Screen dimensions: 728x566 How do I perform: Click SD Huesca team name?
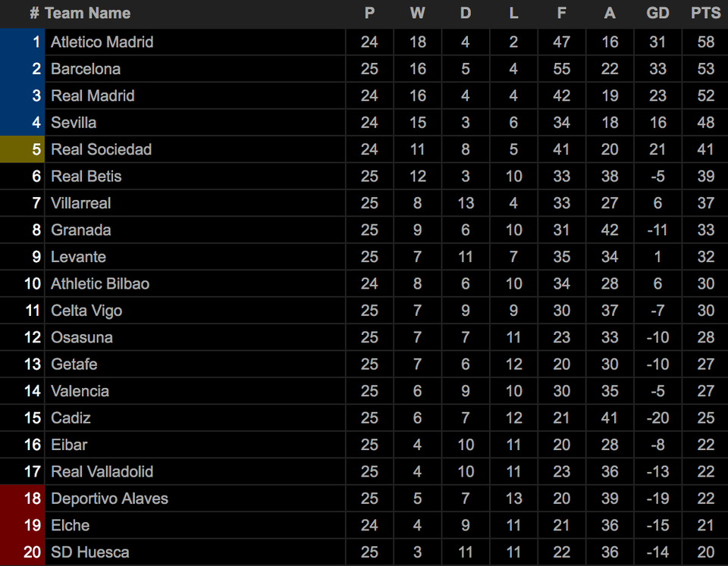pos(89,552)
